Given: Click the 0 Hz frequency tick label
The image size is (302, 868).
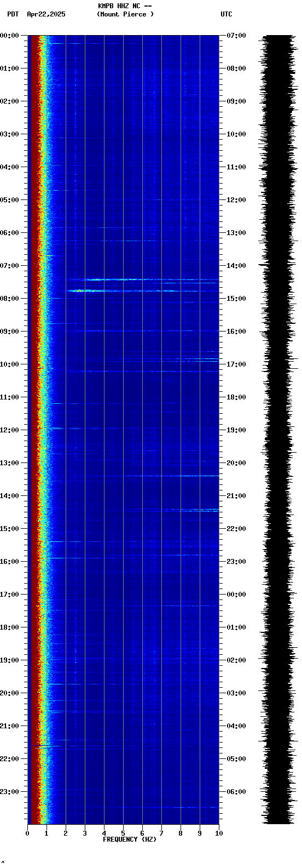Looking at the screenshot, I should tap(27, 833).
